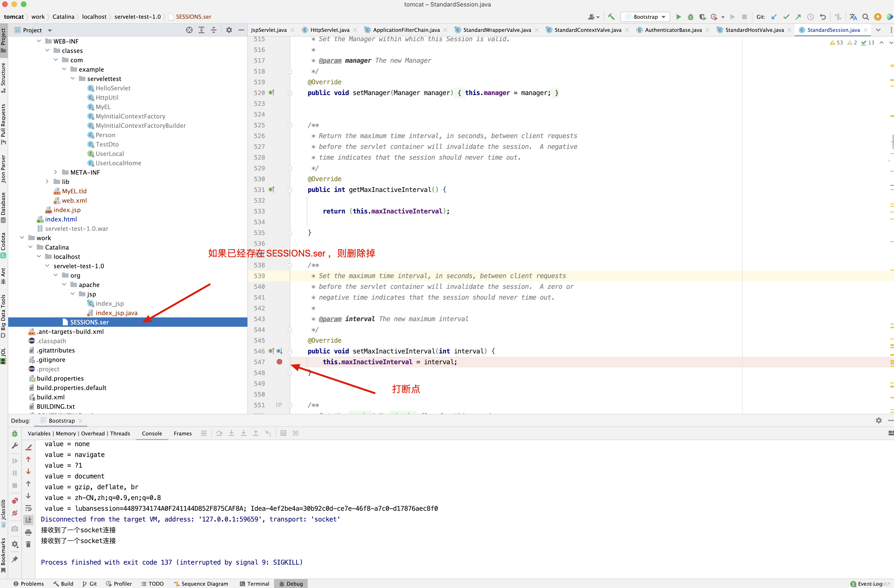The image size is (894, 588).
Task: Collapse the jsp folder in tree
Action: click(x=73, y=294)
